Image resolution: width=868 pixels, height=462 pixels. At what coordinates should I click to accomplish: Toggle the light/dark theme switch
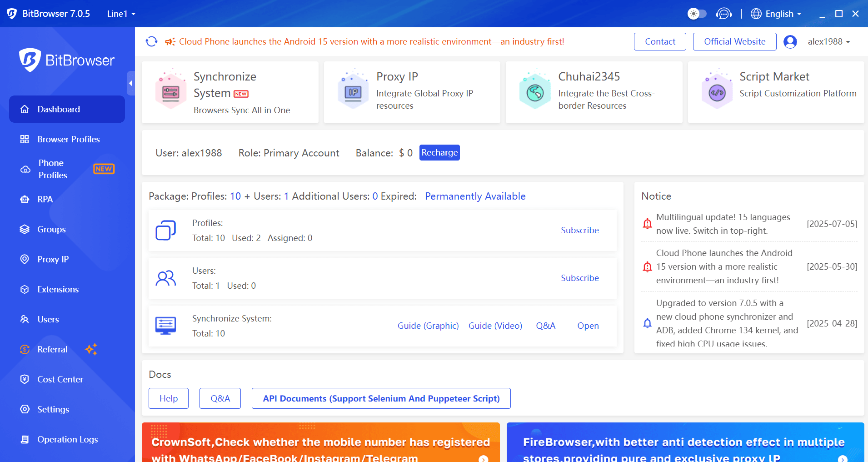pyautogui.click(x=697, y=14)
